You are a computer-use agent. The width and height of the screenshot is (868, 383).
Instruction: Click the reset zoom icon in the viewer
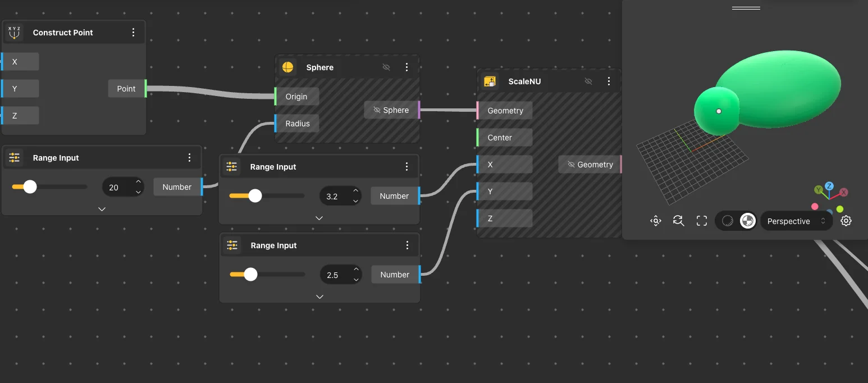point(679,221)
